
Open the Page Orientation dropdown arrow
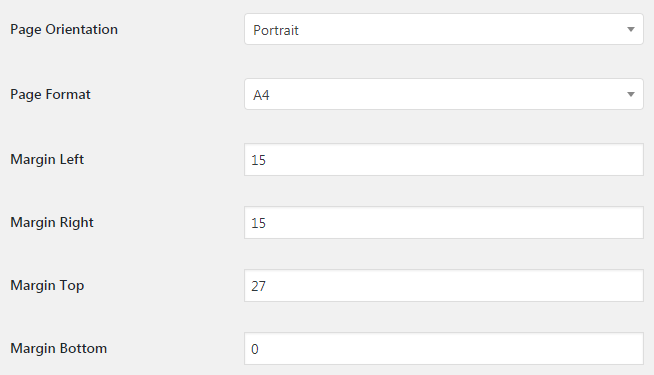click(x=631, y=30)
